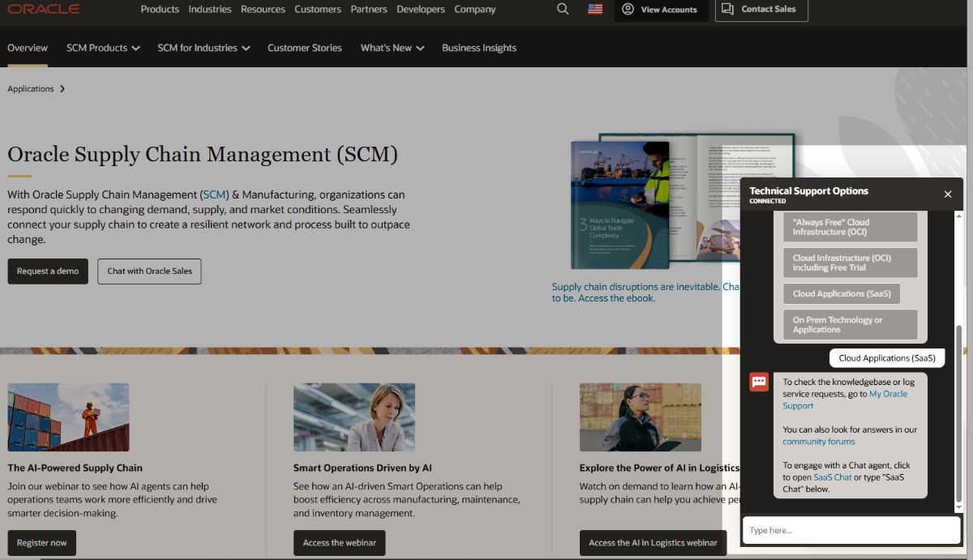Choose Cloud Infrastructure (OCI) including Free Trial
Image resolution: width=973 pixels, height=560 pixels.
[x=850, y=263]
